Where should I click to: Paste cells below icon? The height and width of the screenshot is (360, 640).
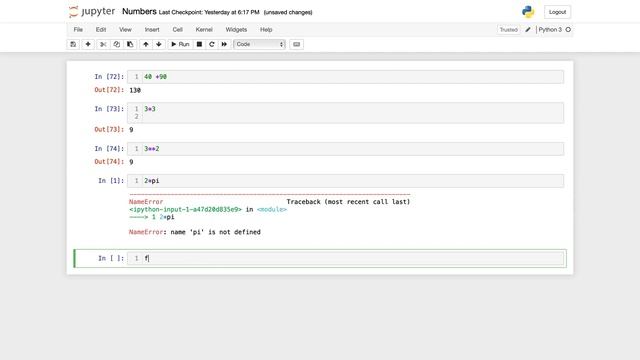[130, 44]
